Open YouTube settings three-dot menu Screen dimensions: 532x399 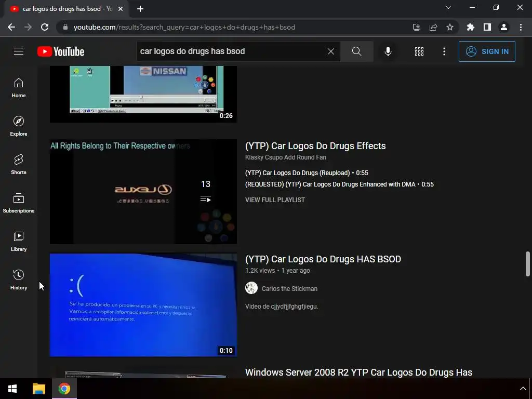pos(444,51)
